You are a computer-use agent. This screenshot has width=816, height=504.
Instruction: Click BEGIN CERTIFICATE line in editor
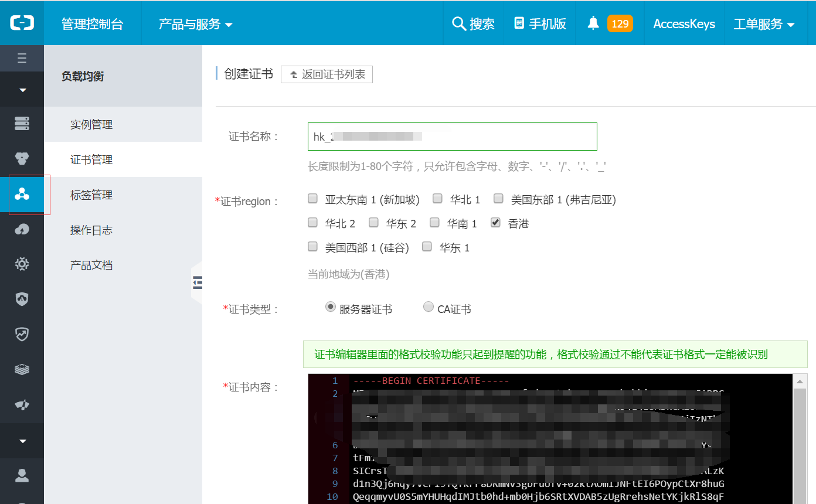click(431, 380)
